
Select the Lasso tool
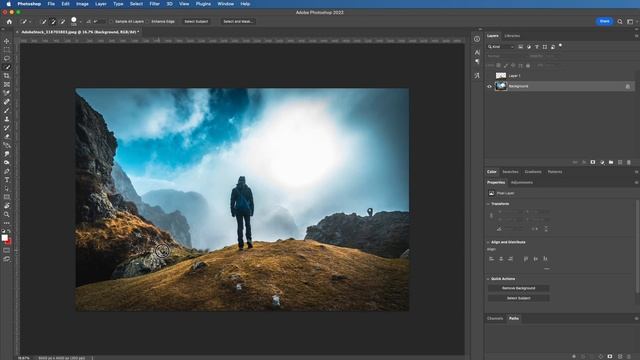point(7,58)
